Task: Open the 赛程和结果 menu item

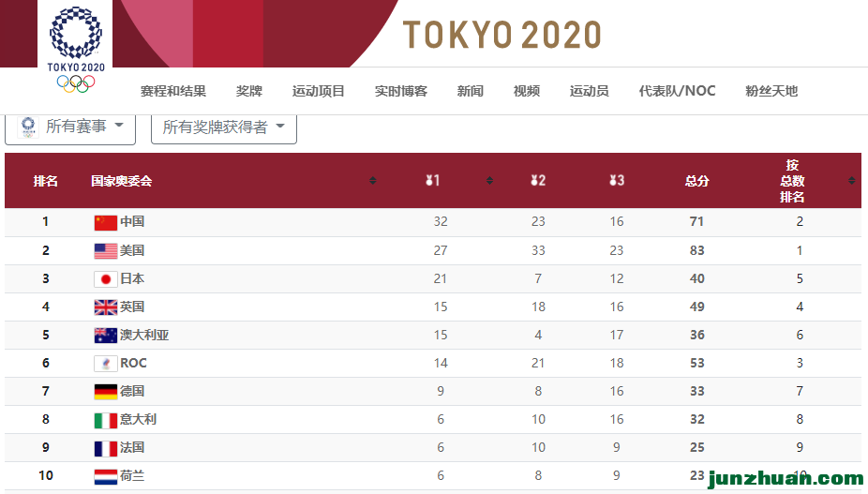Action: pos(173,91)
